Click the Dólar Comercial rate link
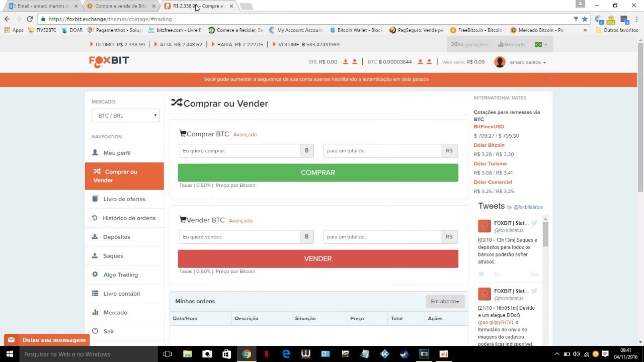Image resolution: width=644 pixels, height=362 pixels. (x=493, y=182)
